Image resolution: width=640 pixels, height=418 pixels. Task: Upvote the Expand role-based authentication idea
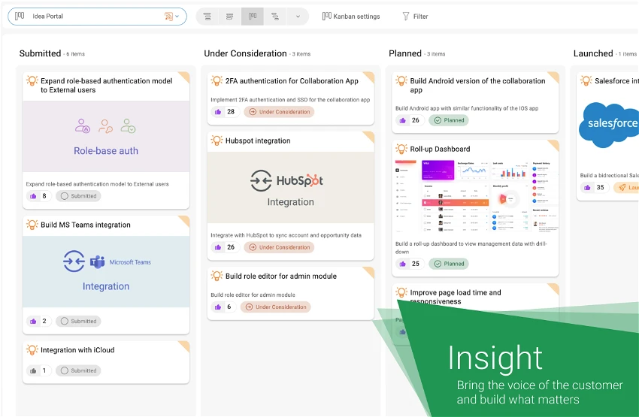click(x=33, y=196)
